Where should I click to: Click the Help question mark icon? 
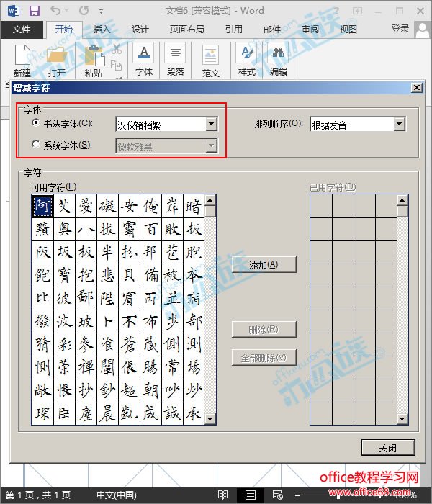(x=336, y=11)
